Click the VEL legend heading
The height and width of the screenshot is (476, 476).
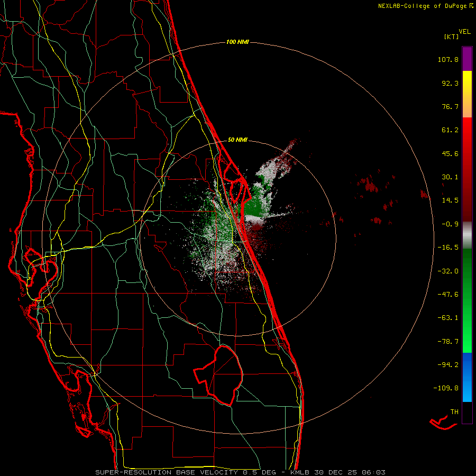464,32
